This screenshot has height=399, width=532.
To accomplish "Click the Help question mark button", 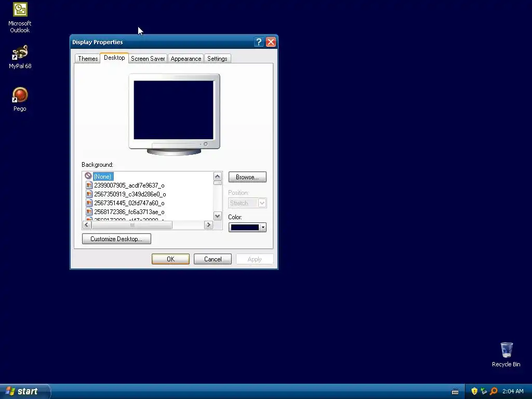I will pos(259,42).
